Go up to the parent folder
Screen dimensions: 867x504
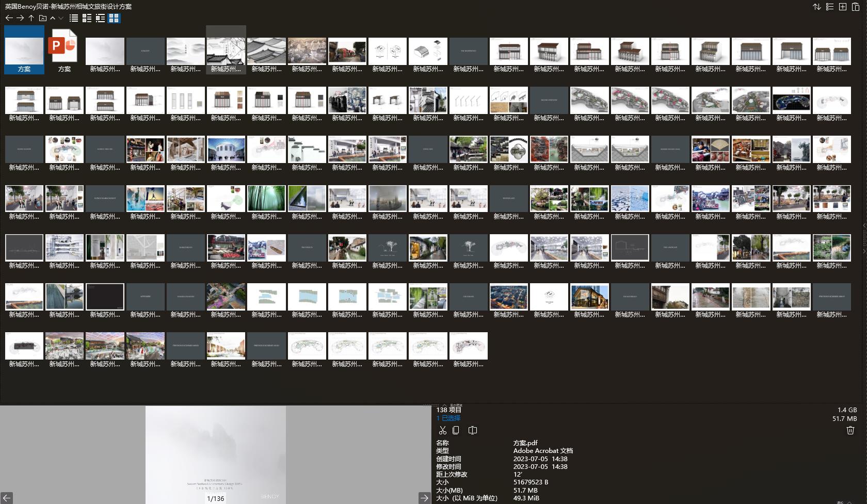tap(31, 18)
